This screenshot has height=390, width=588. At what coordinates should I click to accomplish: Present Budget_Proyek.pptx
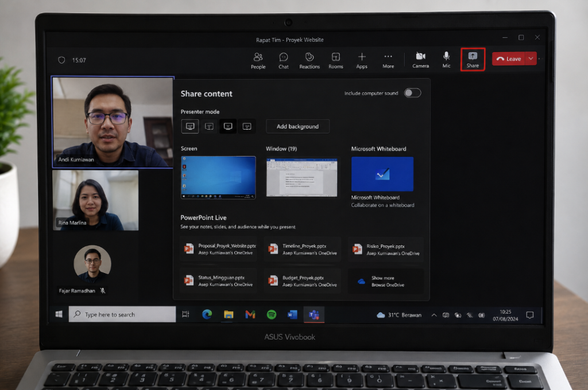coord(303,281)
